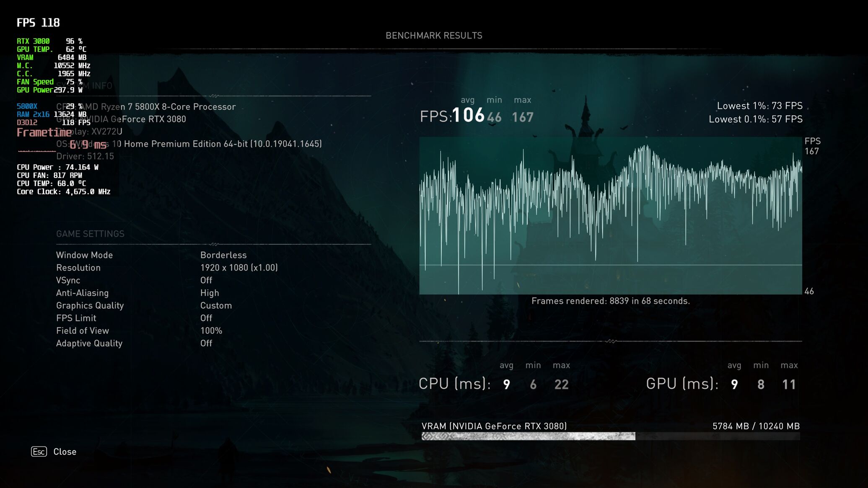
Task: Click the Game Settings section header
Action: click(x=90, y=234)
